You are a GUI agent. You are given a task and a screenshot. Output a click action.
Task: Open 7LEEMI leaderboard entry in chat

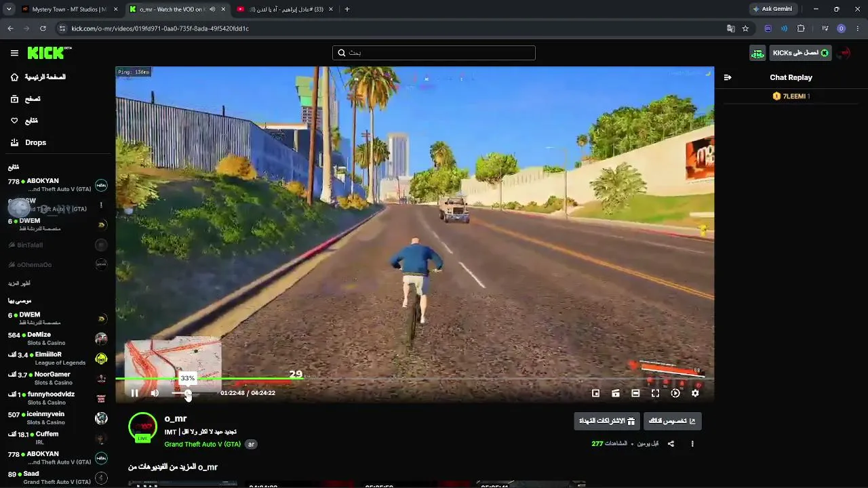click(x=791, y=96)
